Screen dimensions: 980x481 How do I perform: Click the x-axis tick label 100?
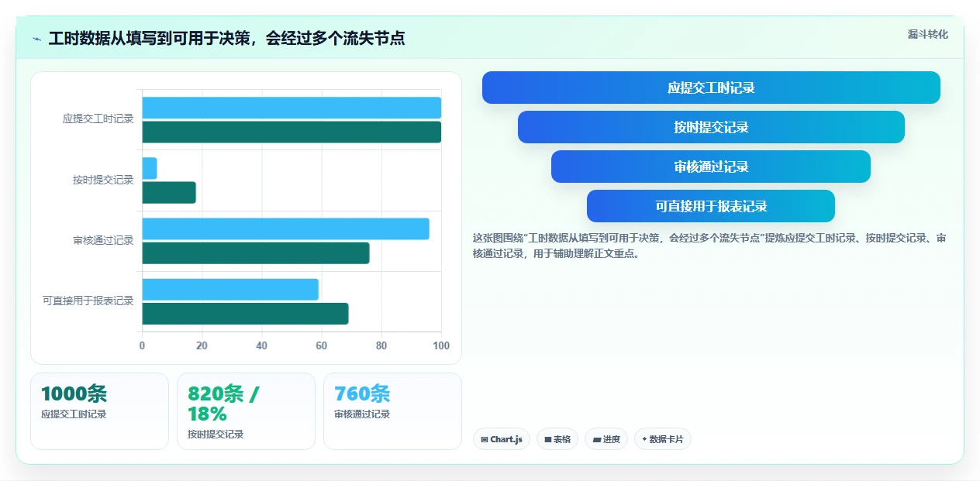pos(441,345)
